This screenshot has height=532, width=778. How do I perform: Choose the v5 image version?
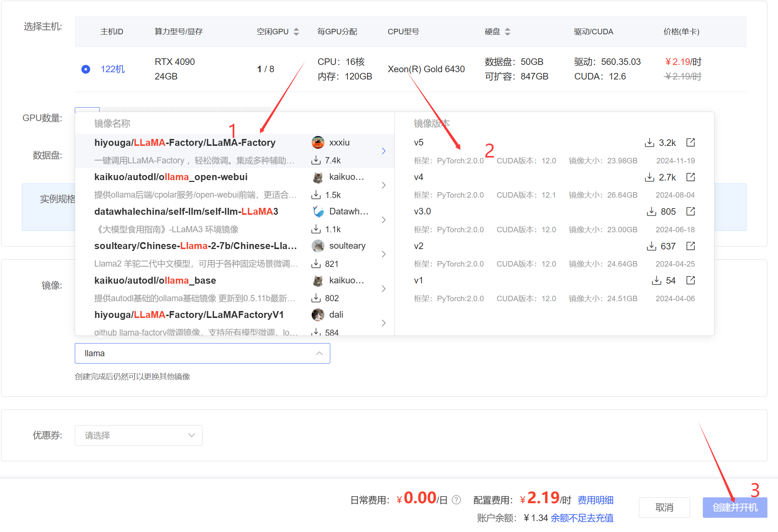tap(419, 143)
